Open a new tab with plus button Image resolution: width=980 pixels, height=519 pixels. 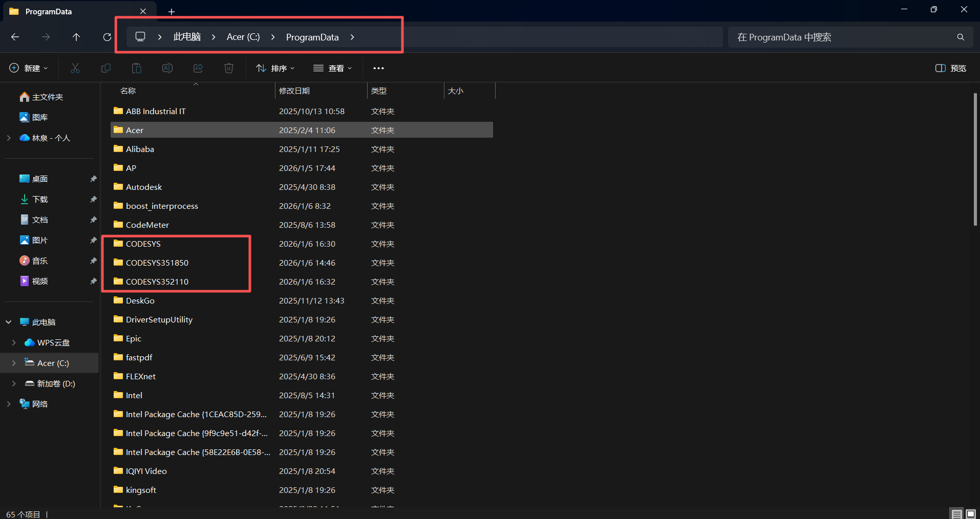(x=172, y=11)
